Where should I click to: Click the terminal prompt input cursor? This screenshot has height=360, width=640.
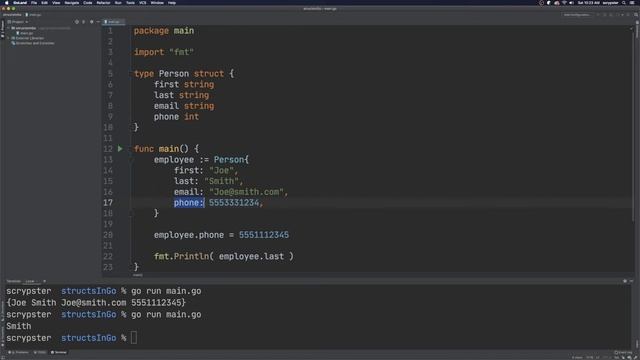[134, 338]
